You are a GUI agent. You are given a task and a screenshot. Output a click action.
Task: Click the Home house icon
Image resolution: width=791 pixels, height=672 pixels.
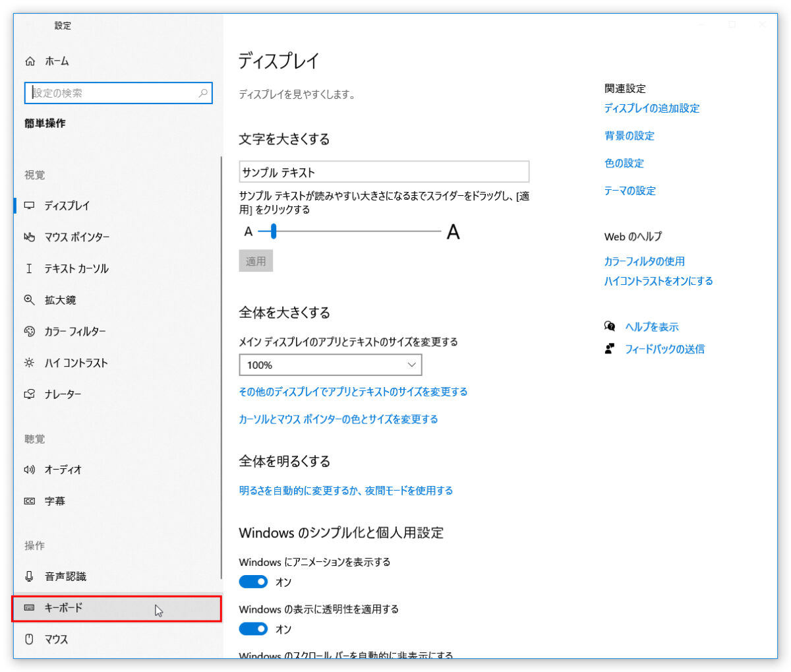pos(30,61)
